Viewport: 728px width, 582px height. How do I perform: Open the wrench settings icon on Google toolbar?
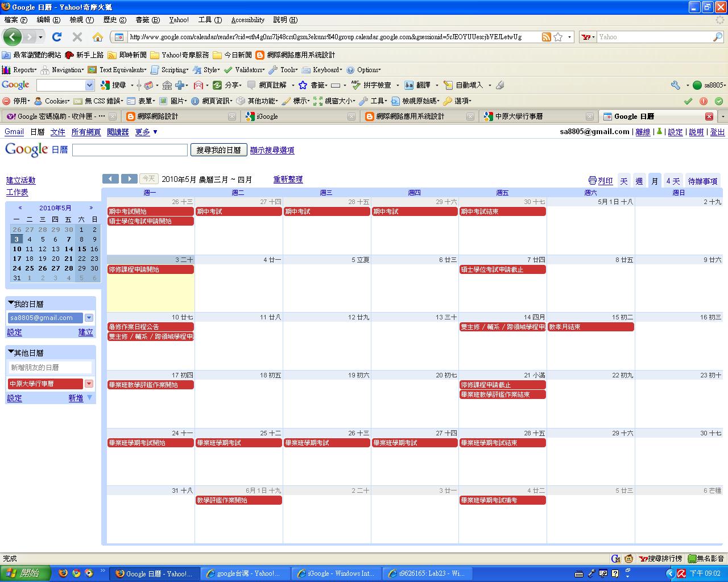(x=676, y=85)
